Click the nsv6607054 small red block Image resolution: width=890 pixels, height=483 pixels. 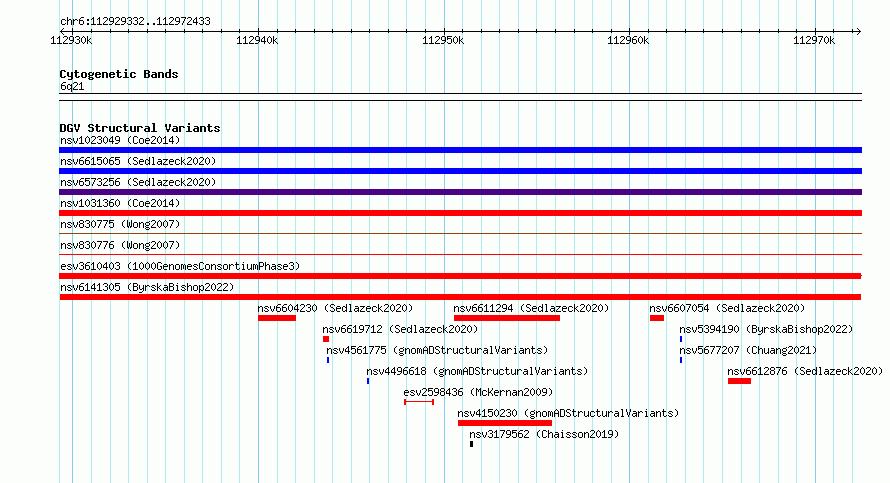657,318
